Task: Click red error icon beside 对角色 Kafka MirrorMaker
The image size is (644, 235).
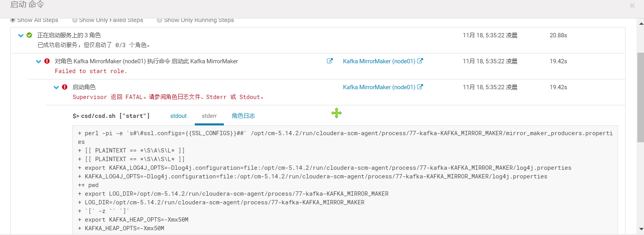Action: [x=47, y=61]
